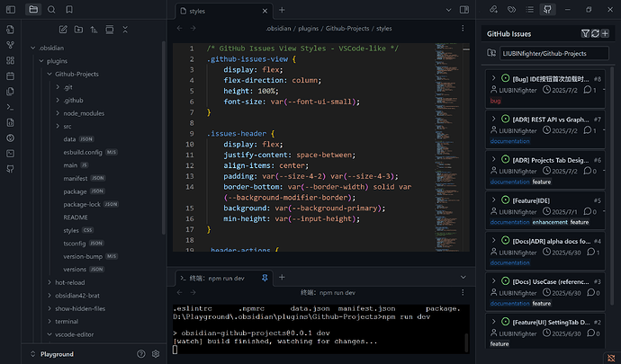
Task: Open the terminal pane tab list dropdown
Action: 463,278
